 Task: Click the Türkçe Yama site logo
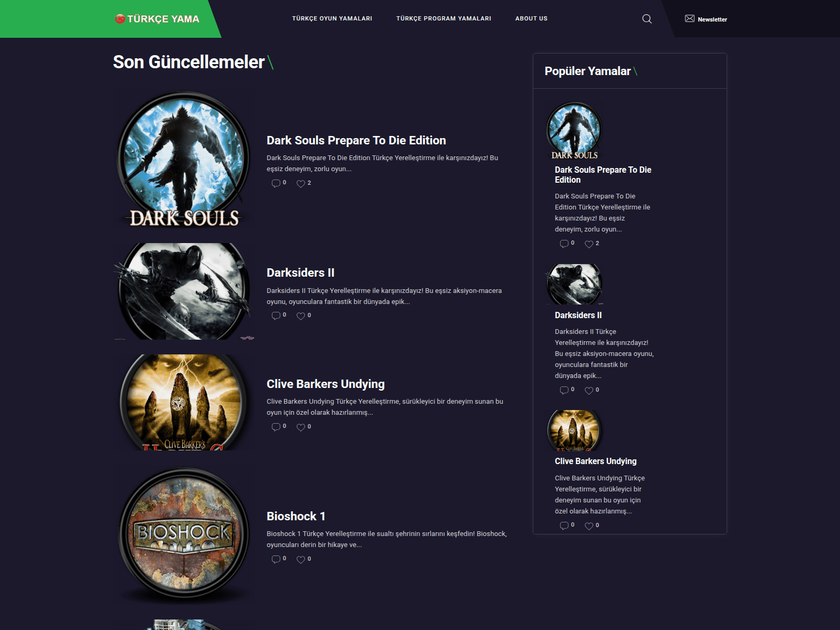pyautogui.click(x=157, y=19)
